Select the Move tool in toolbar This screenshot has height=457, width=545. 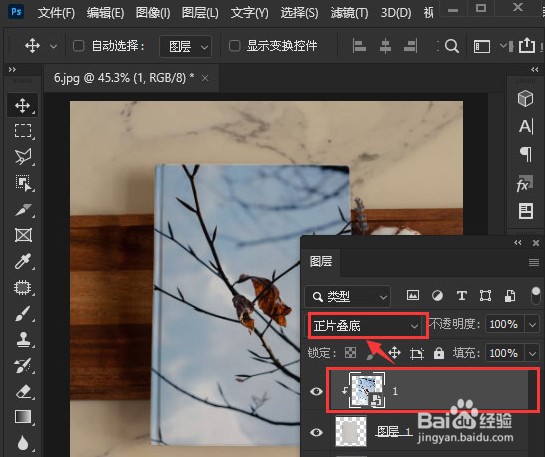click(x=23, y=105)
